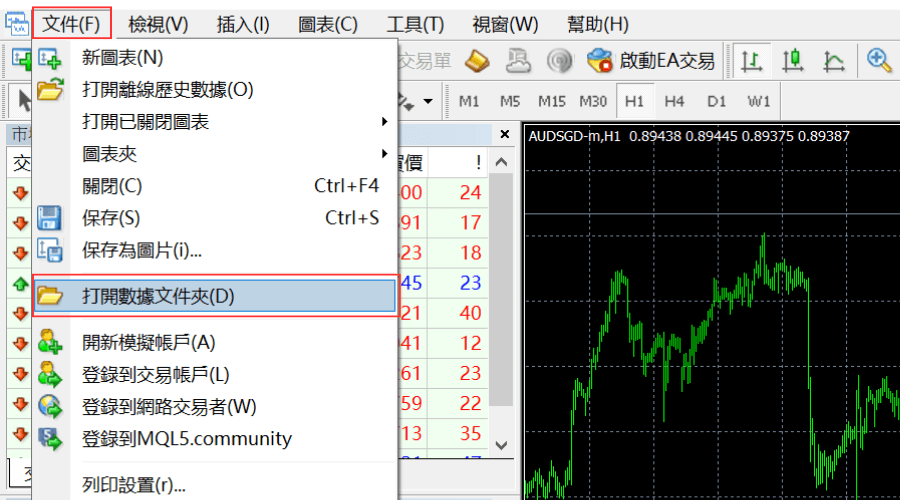Viewport: 900px width, 500px height.
Task: Choose 開新模擬帳戶(A) menu entry
Action: tap(215, 343)
